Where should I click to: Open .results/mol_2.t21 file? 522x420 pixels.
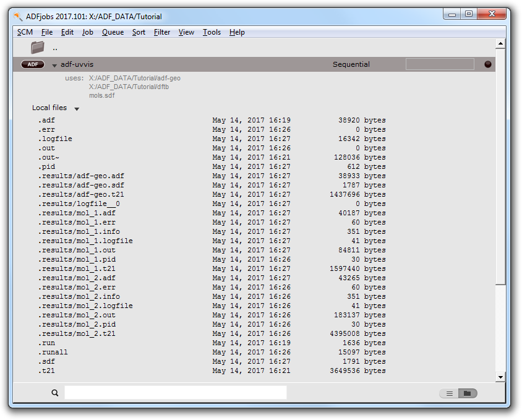(x=77, y=335)
